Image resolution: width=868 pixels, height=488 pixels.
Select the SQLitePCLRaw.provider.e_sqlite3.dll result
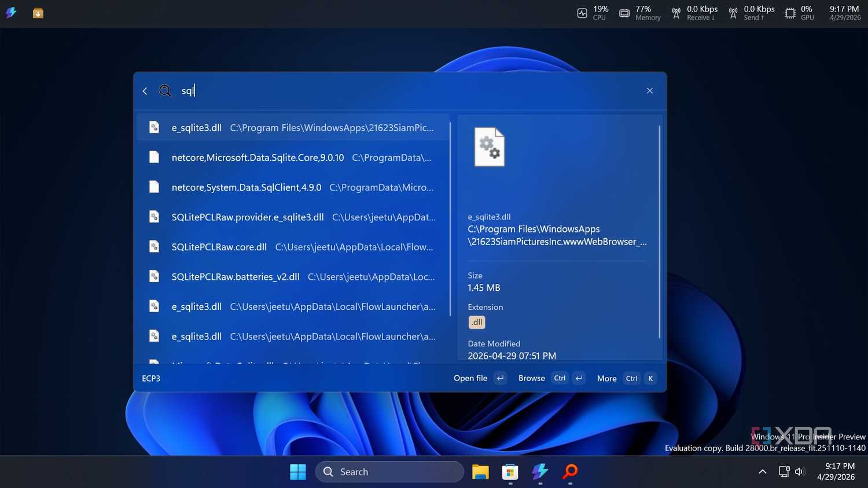click(293, 217)
